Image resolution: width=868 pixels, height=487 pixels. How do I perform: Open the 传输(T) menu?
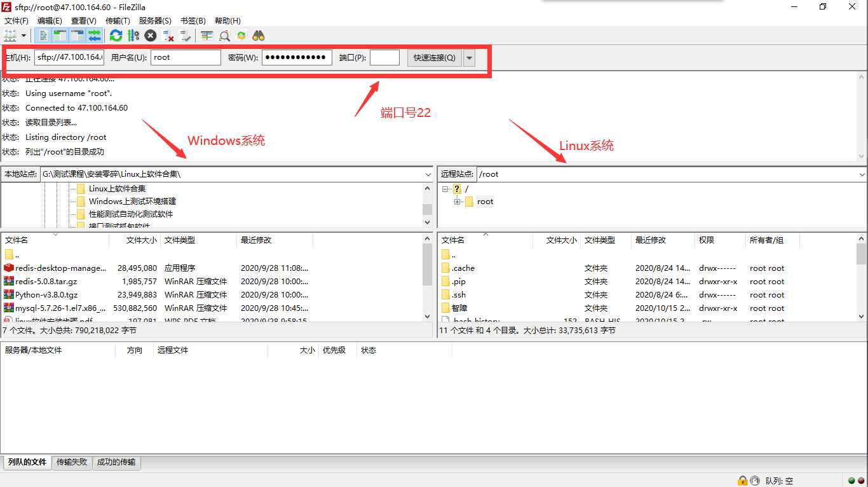click(118, 20)
